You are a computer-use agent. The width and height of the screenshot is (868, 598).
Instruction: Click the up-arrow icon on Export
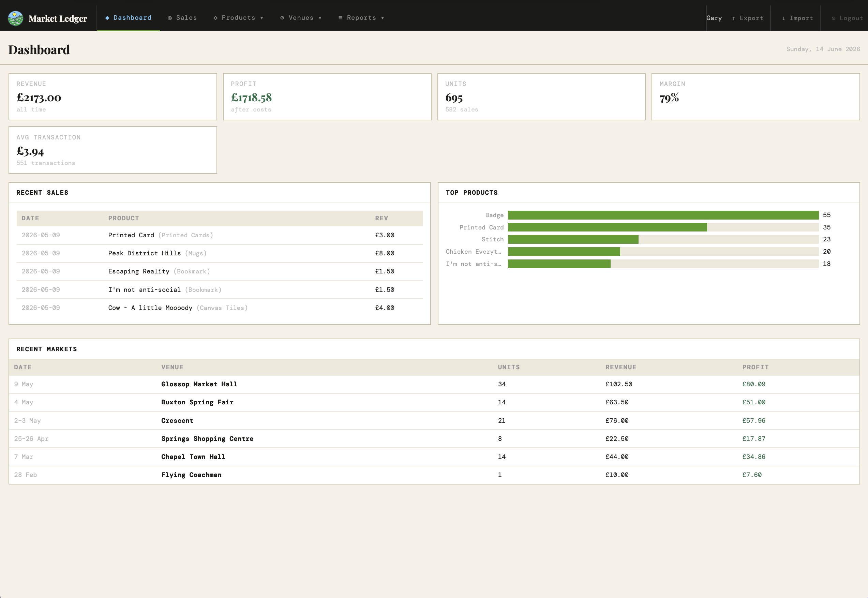click(734, 18)
